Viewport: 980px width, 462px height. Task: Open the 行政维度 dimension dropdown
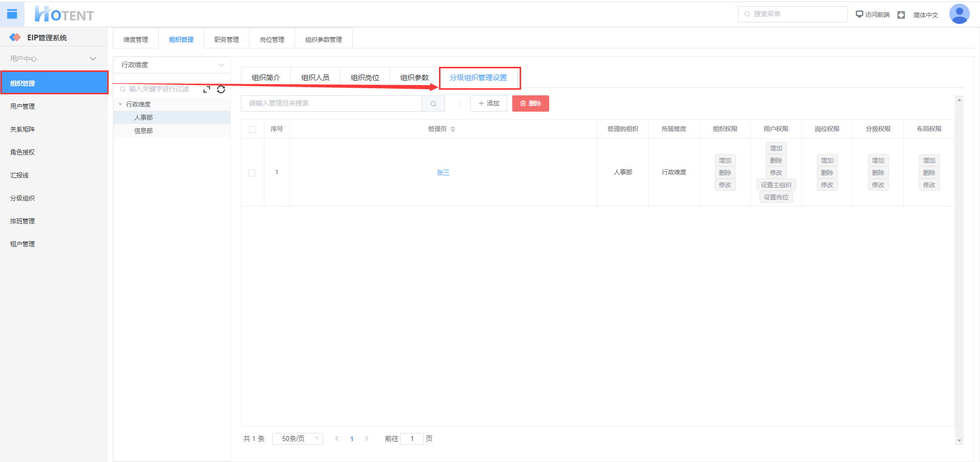[171, 65]
